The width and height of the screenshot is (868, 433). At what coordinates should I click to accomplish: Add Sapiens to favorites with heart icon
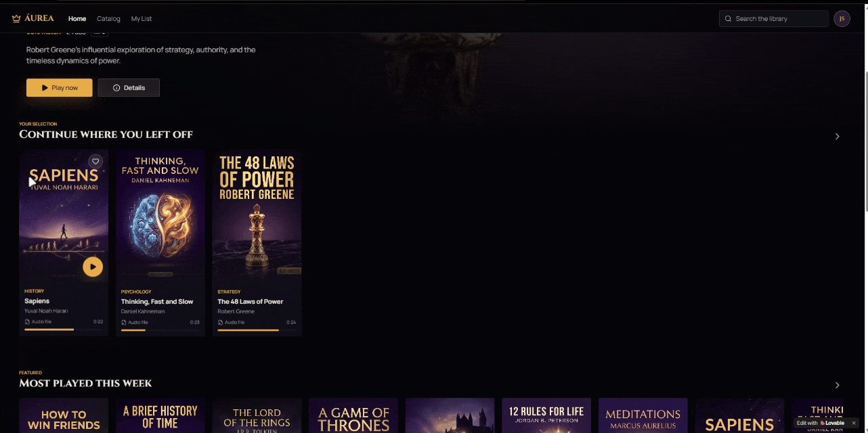95,161
